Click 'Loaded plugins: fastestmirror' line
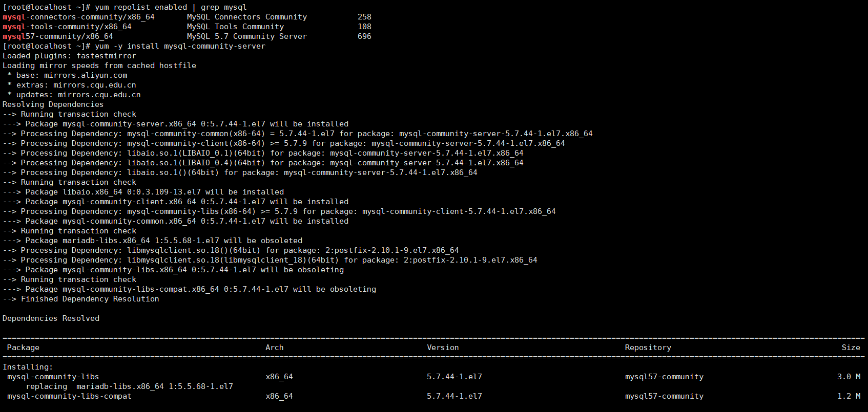 (69, 56)
